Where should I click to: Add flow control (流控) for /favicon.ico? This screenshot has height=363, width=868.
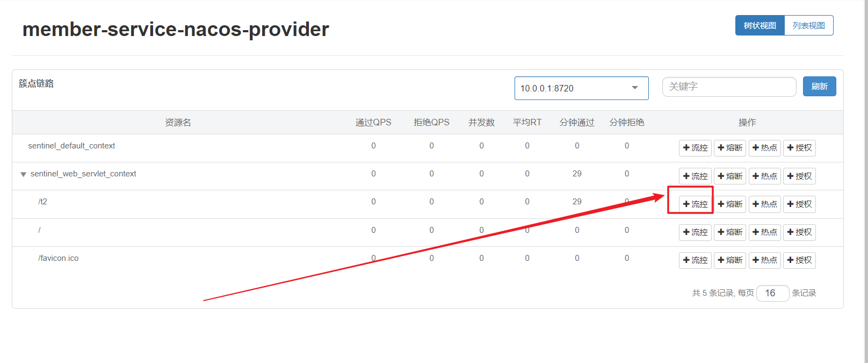tap(695, 260)
